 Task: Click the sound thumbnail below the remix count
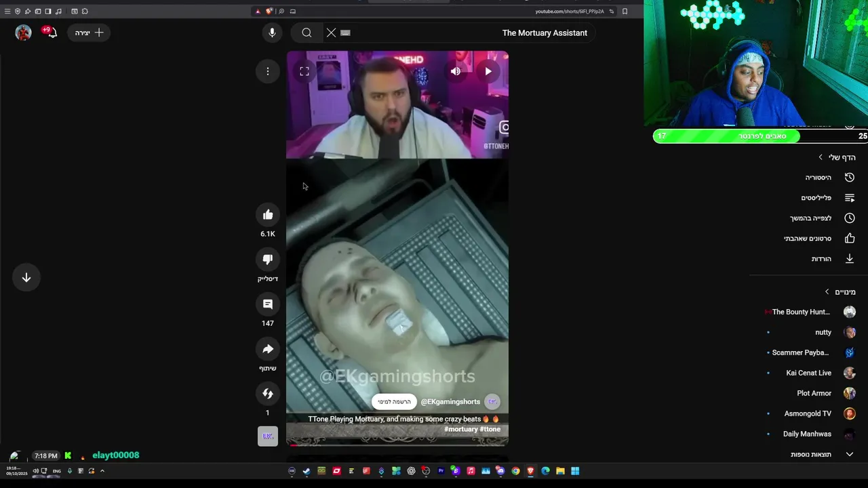[x=268, y=436]
